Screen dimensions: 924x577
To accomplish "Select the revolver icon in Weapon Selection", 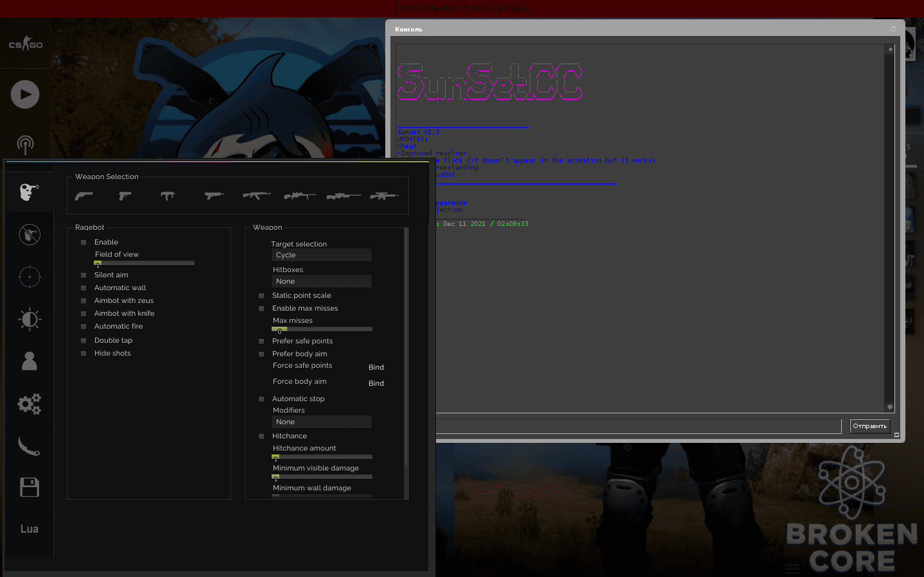I will coord(84,196).
